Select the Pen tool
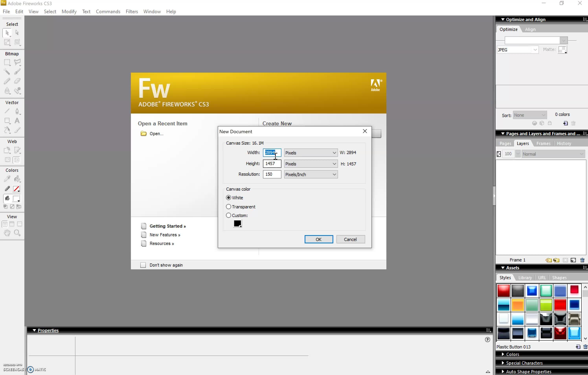This screenshot has height=375, width=588. click(x=17, y=111)
